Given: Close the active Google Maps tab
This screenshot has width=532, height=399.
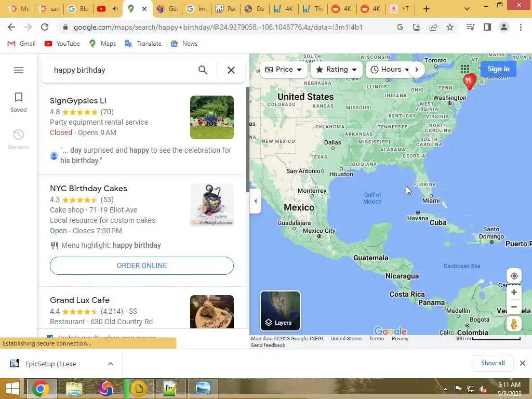Looking at the screenshot, I should (144, 9).
